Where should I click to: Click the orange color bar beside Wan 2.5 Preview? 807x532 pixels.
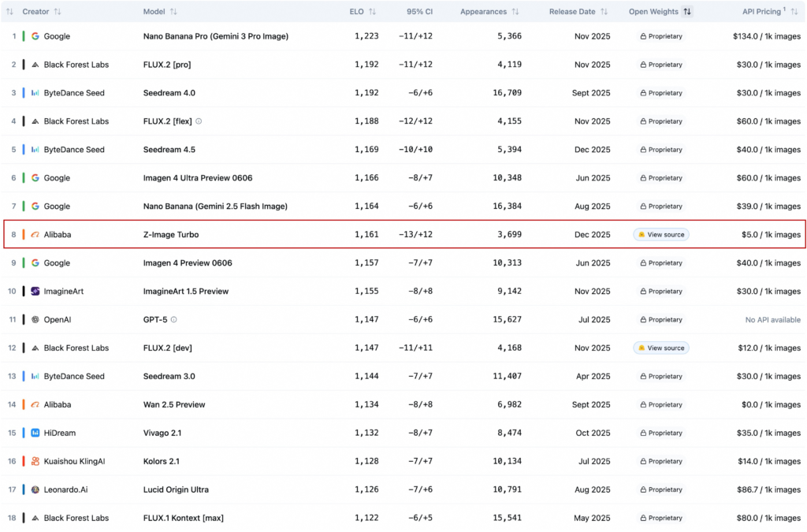[24, 405]
